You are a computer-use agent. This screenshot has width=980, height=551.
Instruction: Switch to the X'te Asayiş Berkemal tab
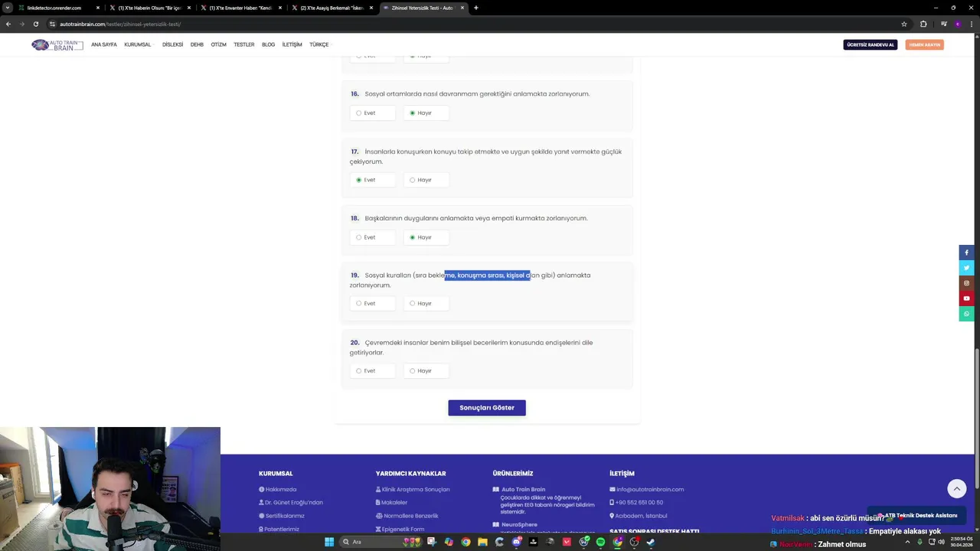click(x=332, y=8)
